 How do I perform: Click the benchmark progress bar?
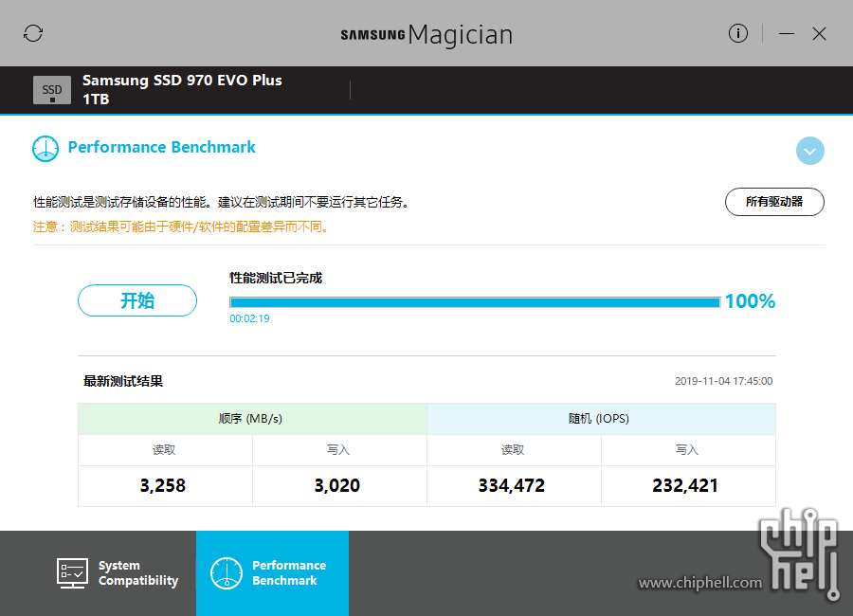(475, 302)
